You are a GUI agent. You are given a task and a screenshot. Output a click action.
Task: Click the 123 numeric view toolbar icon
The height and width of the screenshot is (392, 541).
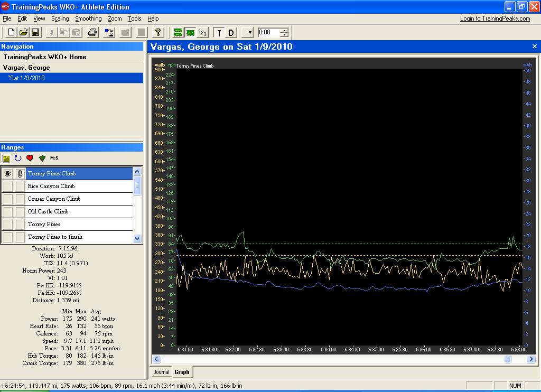tap(202, 33)
